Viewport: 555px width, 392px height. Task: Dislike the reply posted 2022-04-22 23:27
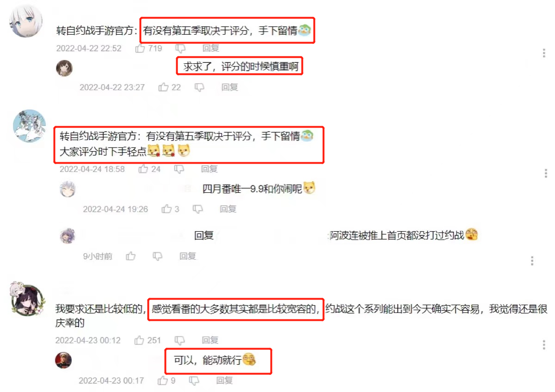pos(200,87)
